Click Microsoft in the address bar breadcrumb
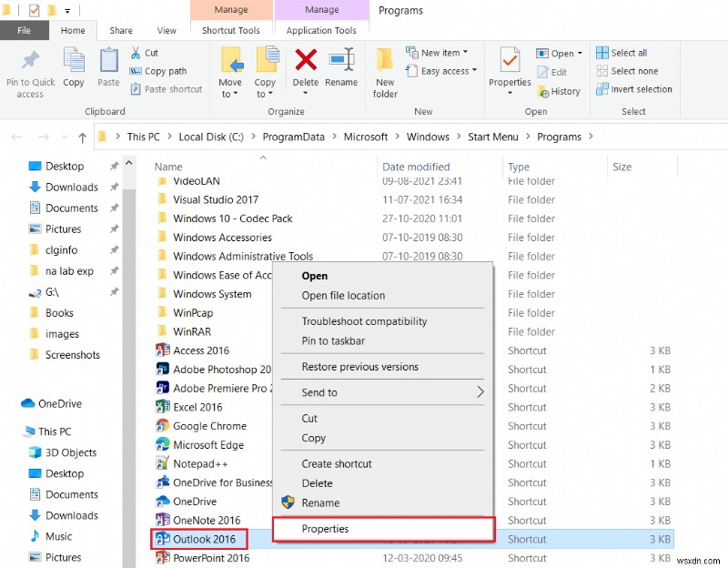The image size is (728, 568). click(x=366, y=137)
